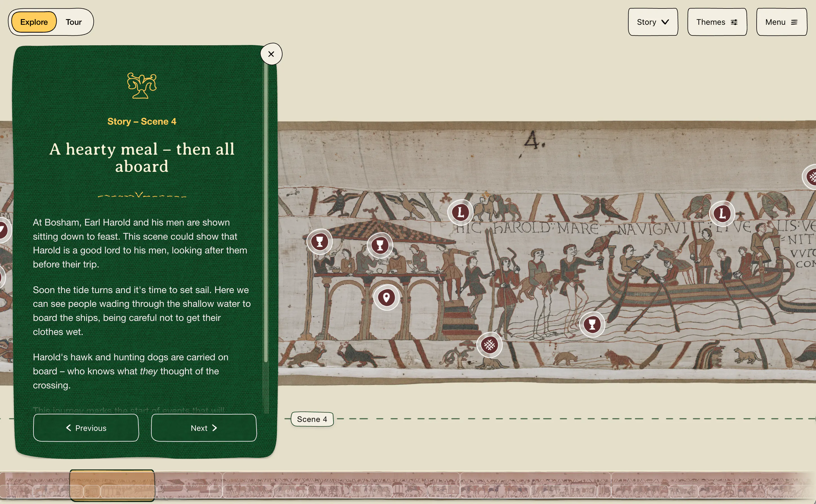
Task: Click the partial weave hotspot at right edge
Action: pyautogui.click(x=809, y=177)
